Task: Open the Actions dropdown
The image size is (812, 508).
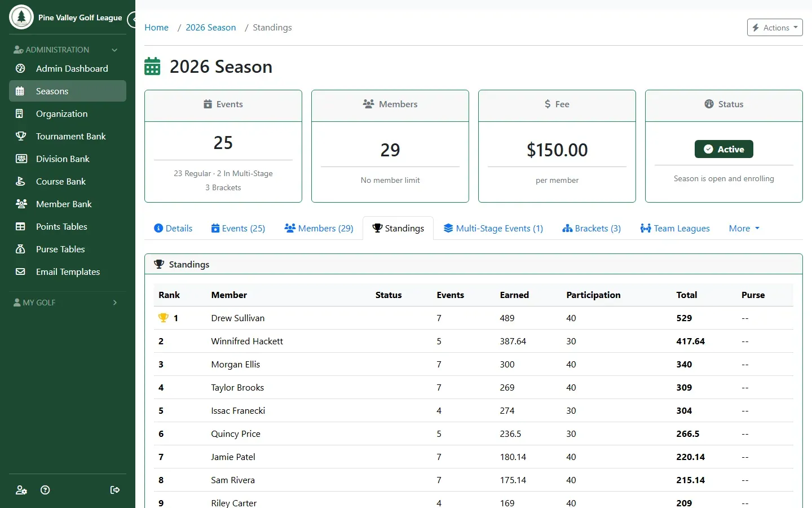Action: coord(775,28)
